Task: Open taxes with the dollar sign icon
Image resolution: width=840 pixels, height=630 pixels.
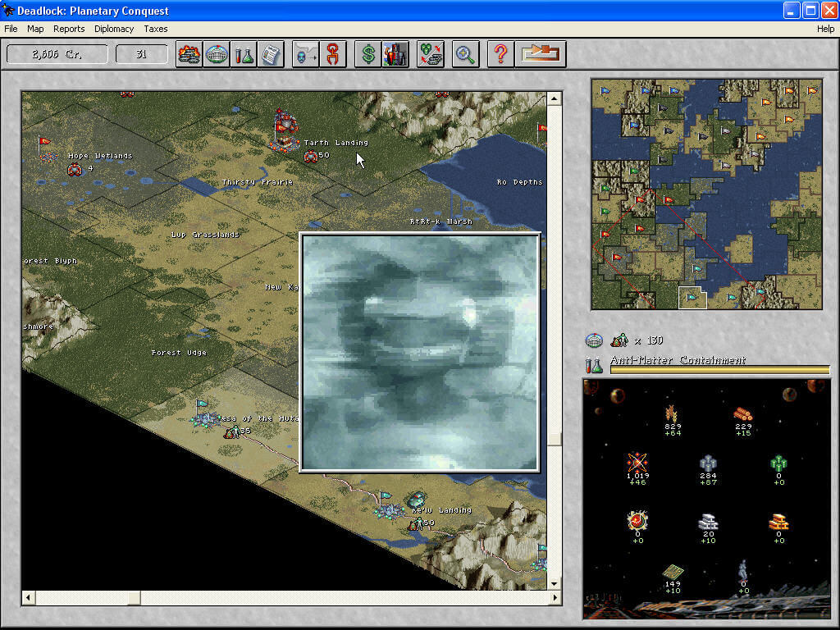Action: pyautogui.click(x=368, y=54)
